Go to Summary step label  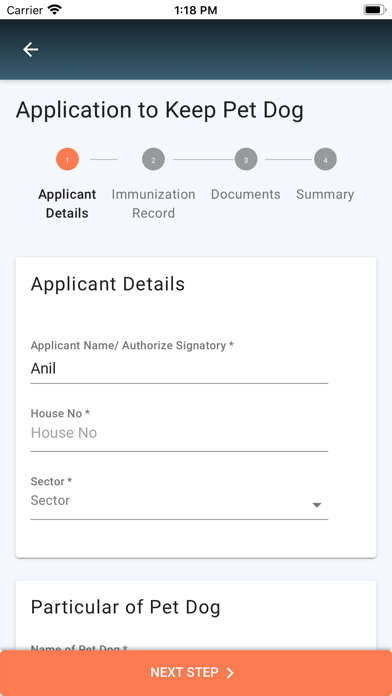(x=325, y=194)
